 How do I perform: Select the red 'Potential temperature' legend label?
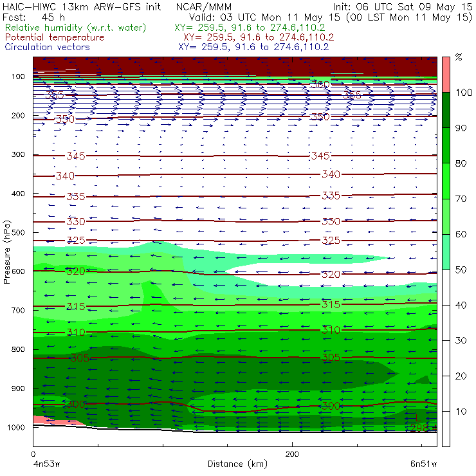click(54, 37)
